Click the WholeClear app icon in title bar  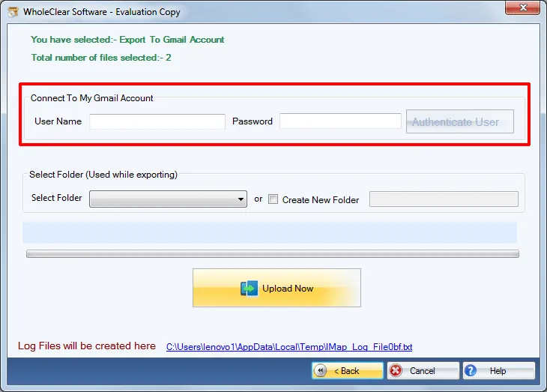(x=13, y=12)
